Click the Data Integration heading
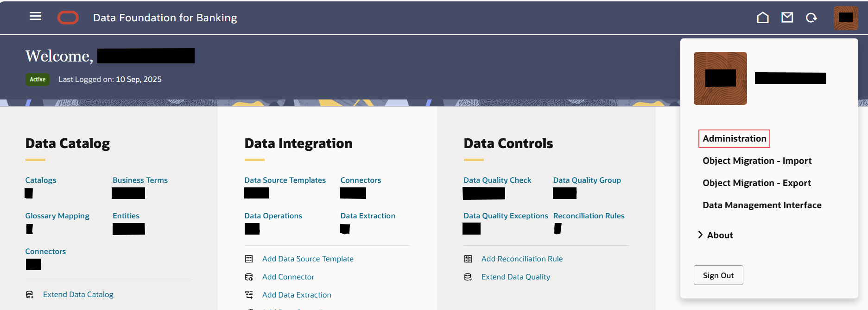The image size is (868, 310). tap(298, 143)
